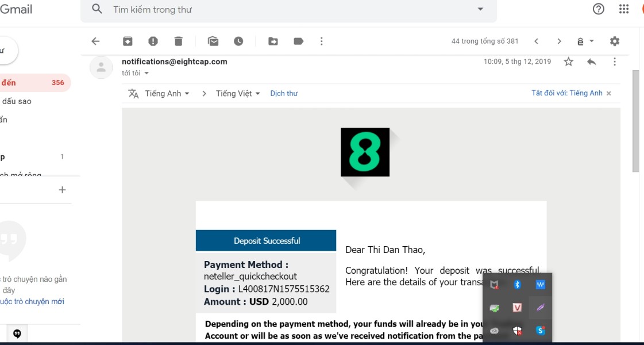Expand recipient details 'tới tôi' arrow
The image size is (644, 345).
tap(146, 73)
